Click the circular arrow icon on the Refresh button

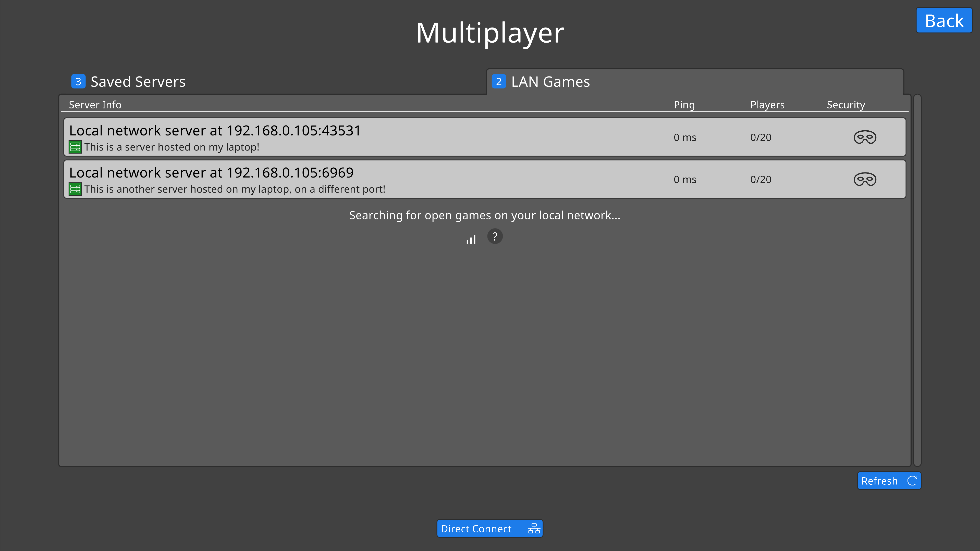click(x=912, y=481)
